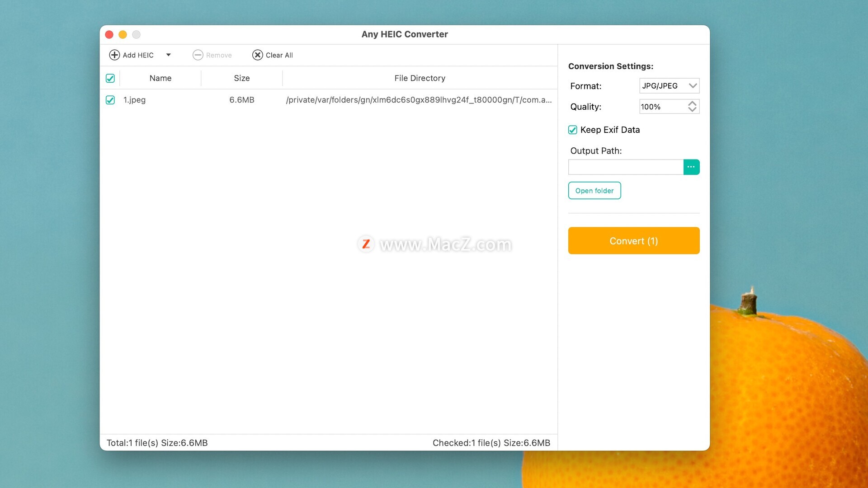Click the Quality 100% value field
Image resolution: width=868 pixels, height=488 pixels.
tap(663, 107)
